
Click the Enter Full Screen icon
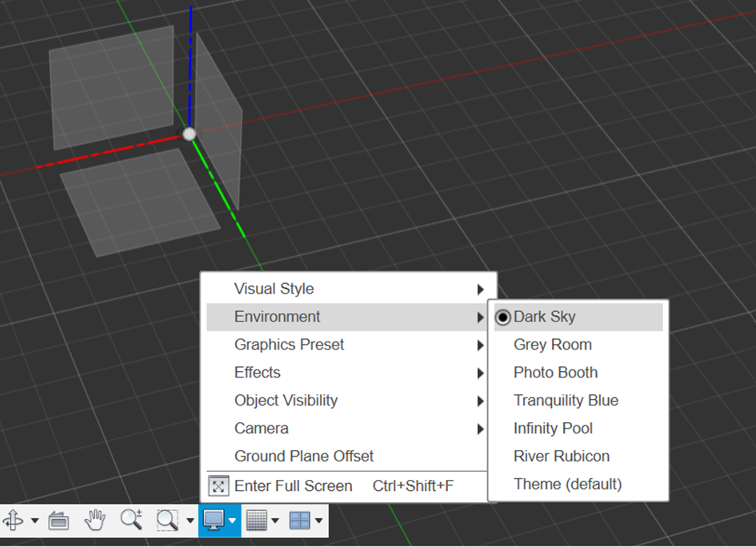point(218,486)
